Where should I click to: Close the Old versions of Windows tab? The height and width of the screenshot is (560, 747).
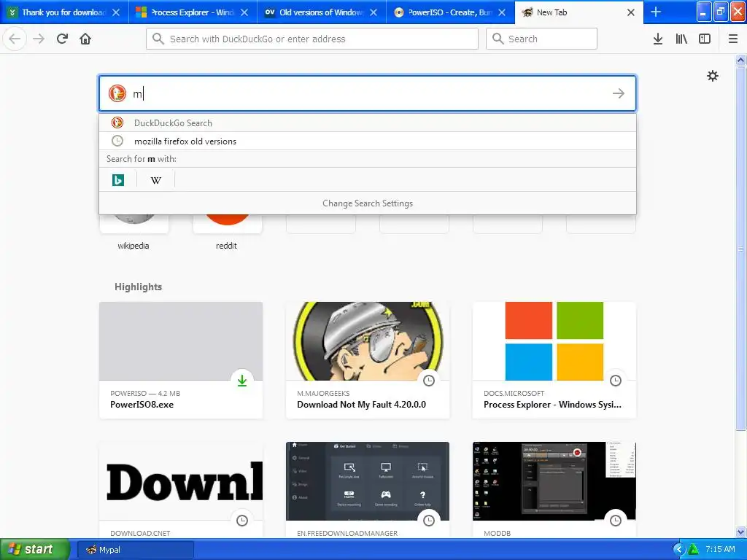[373, 12]
